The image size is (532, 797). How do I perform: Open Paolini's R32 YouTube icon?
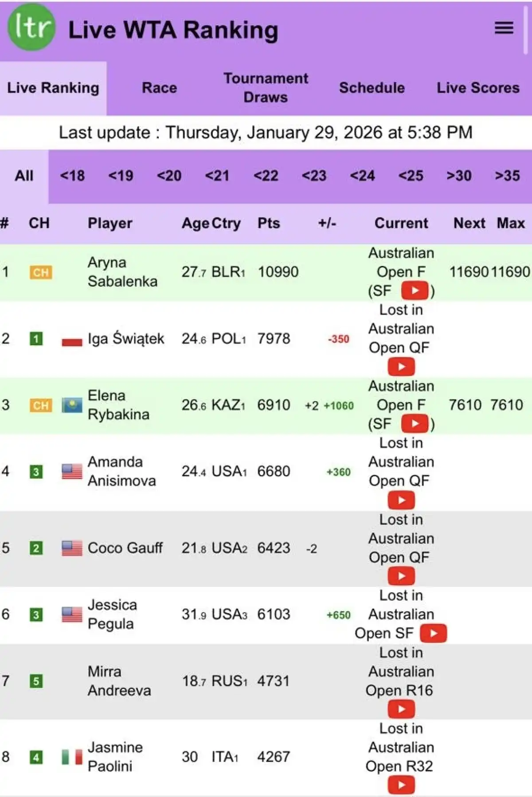point(401,785)
